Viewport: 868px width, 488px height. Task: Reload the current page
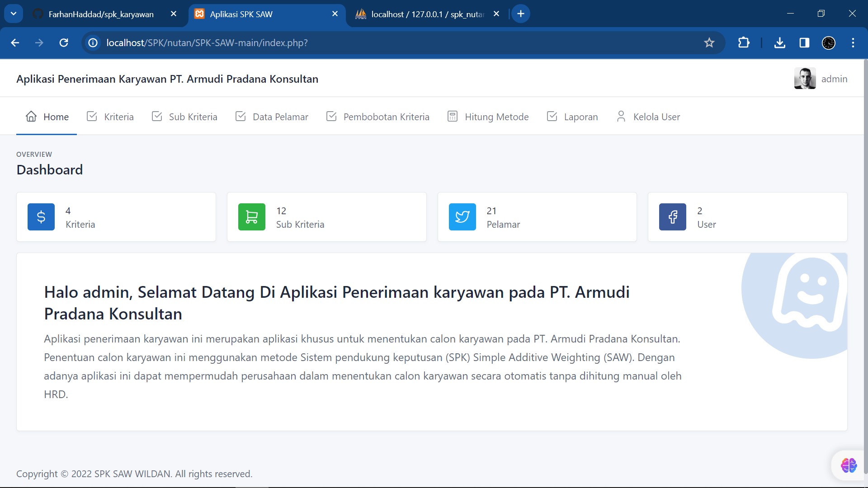(x=64, y=43)
